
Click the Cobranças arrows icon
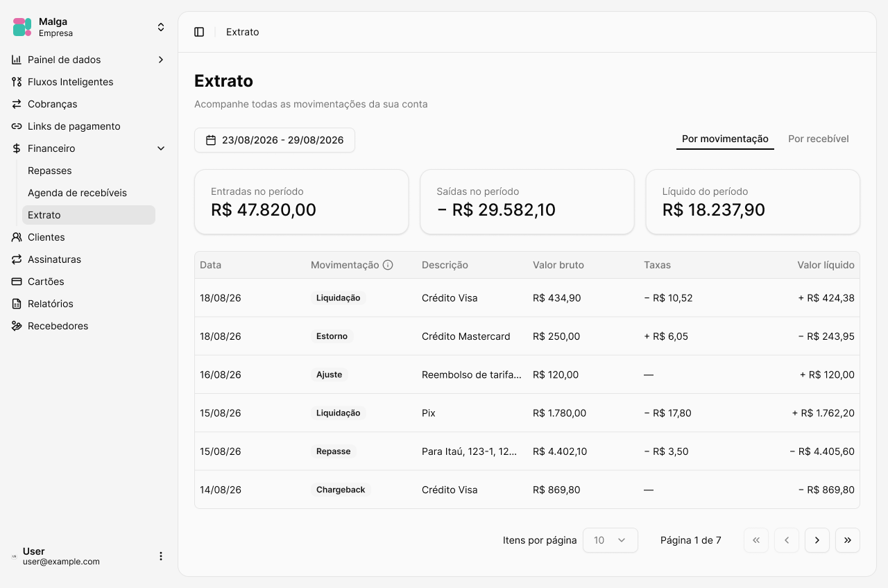[17, 104]
